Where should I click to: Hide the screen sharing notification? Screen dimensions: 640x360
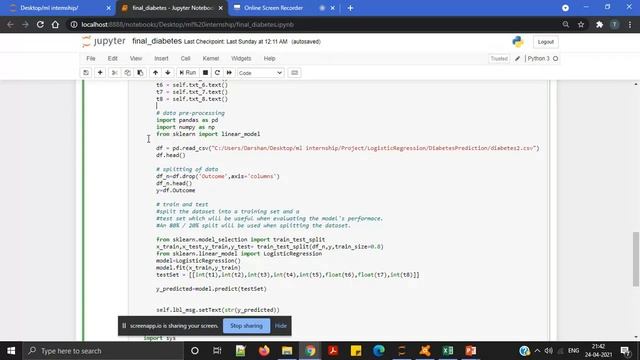pos(280,326)
